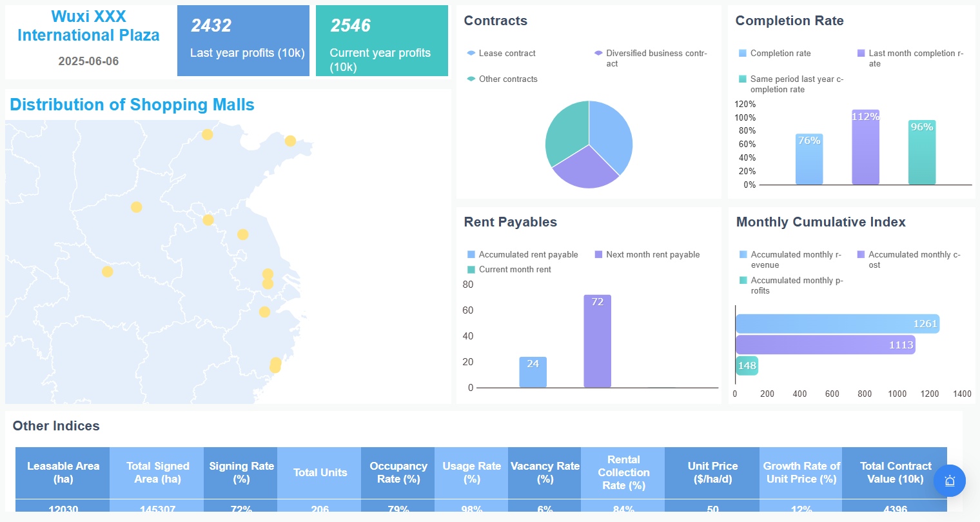Image resolution: width=980 pixels, height=522 pixels.
Task: Click the blue alarm floating action button
Action: tap(949, 481)
